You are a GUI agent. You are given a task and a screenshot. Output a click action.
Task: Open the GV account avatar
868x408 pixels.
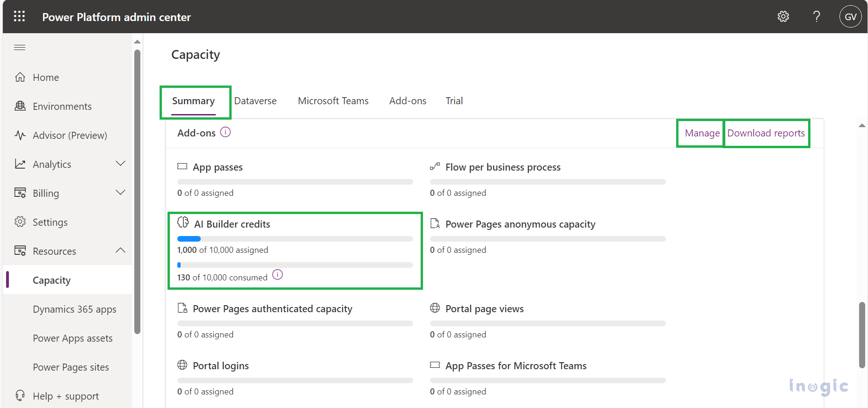[x=850, y=17]
